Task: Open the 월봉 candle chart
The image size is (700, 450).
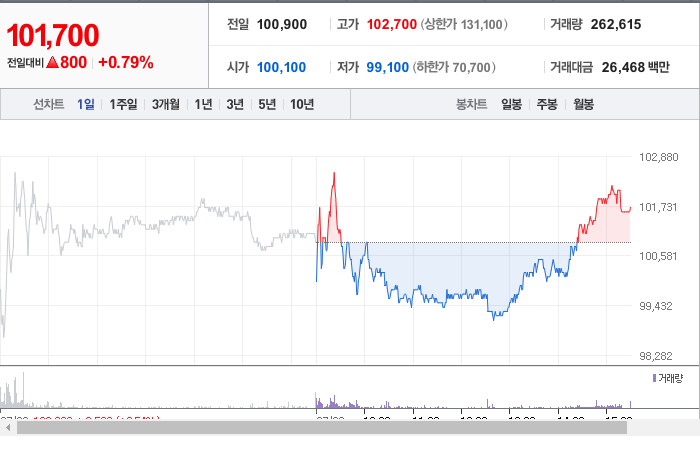Action: tap(583, 104)
